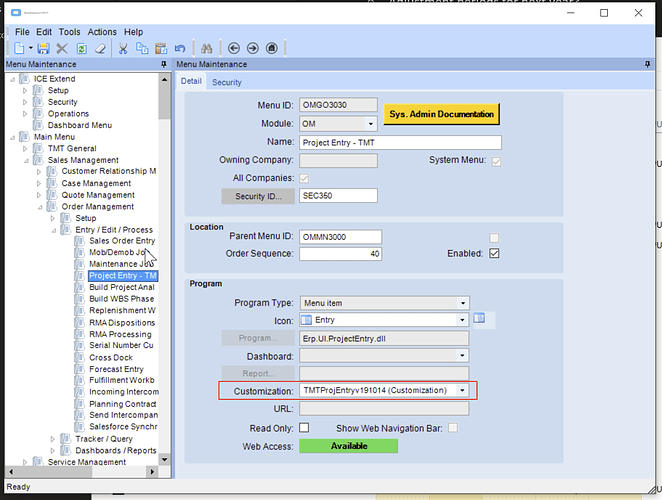Click the icon preview button beside Icon field
The width and height of the screenshot is (662, 500).
[479, 318]
